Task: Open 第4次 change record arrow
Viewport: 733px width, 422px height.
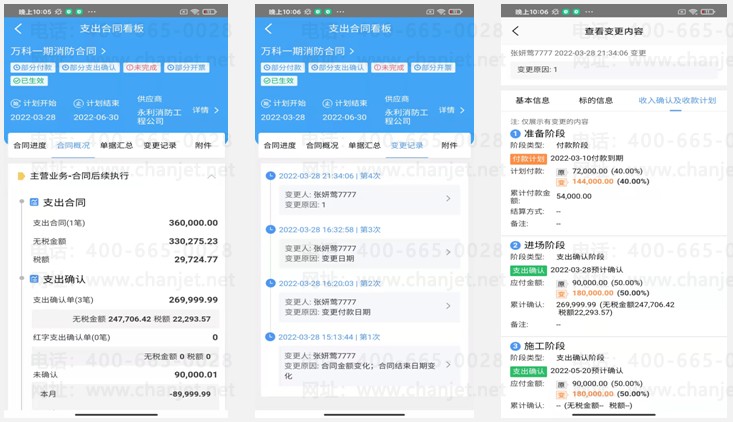Action: 448,199
